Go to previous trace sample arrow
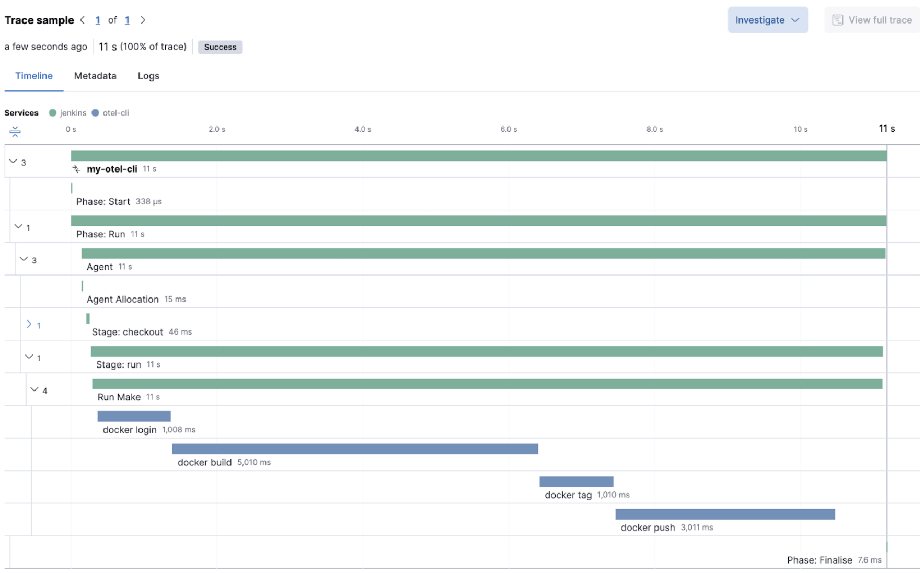924x573 pixels. [x=83, y=20]
